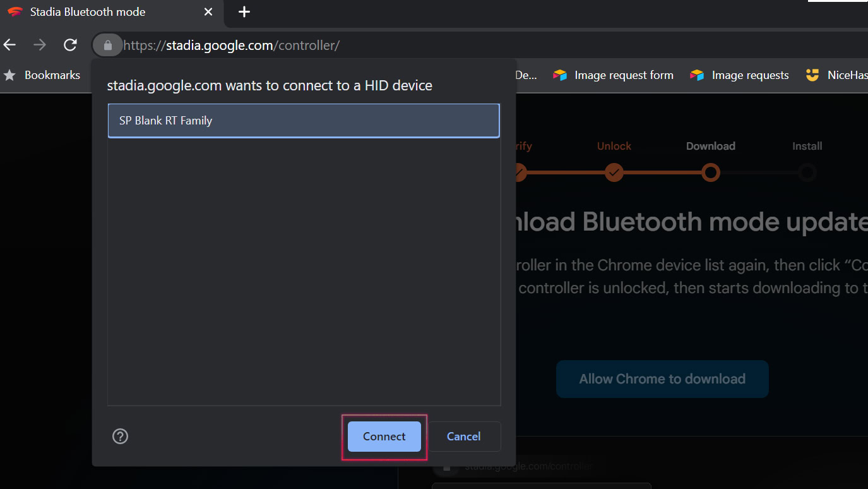Screen dimensions: 868x489
Task: Click the Bookmarks star icon
Action: click(9, 75)
